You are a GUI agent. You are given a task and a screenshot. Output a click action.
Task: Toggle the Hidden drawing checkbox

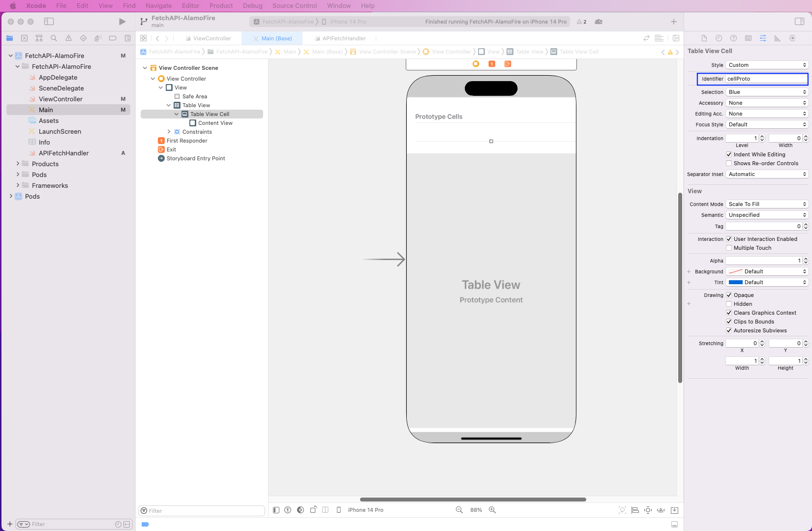[x=729, y=304]
